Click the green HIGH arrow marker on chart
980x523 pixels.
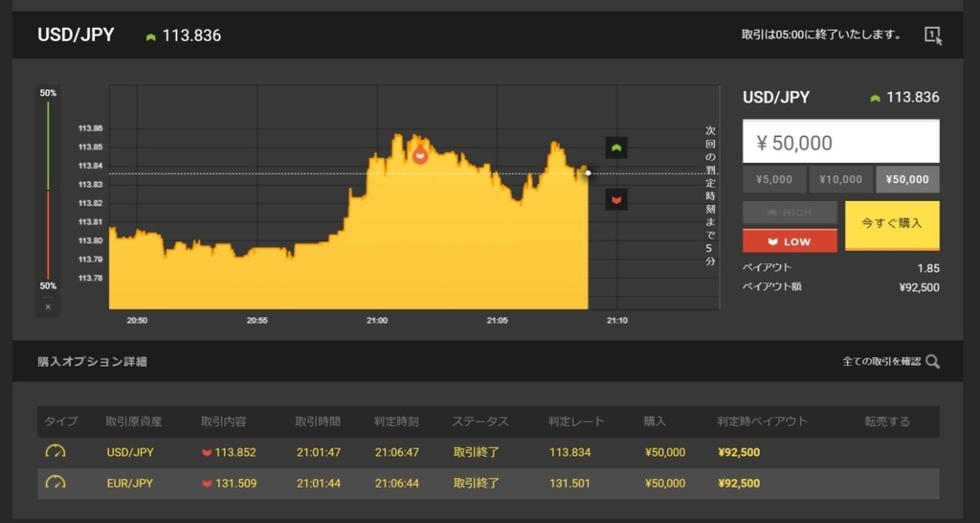coord(616,148)
